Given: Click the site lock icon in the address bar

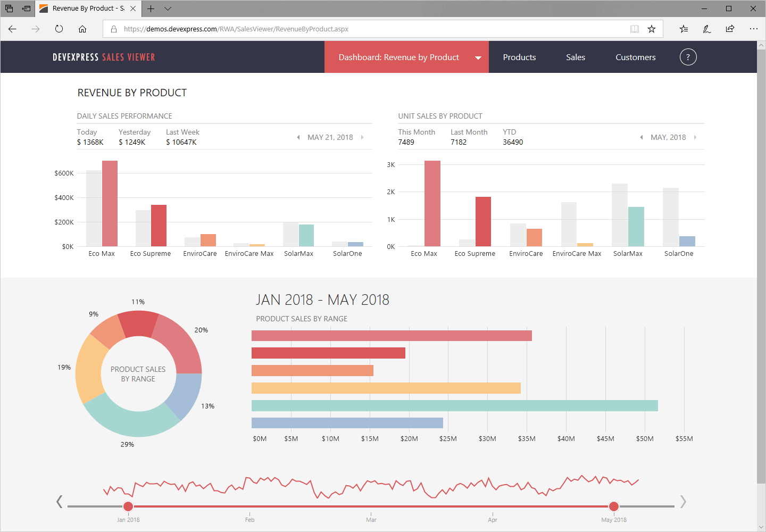Looking at the screenshot, I should click(114, 29).
